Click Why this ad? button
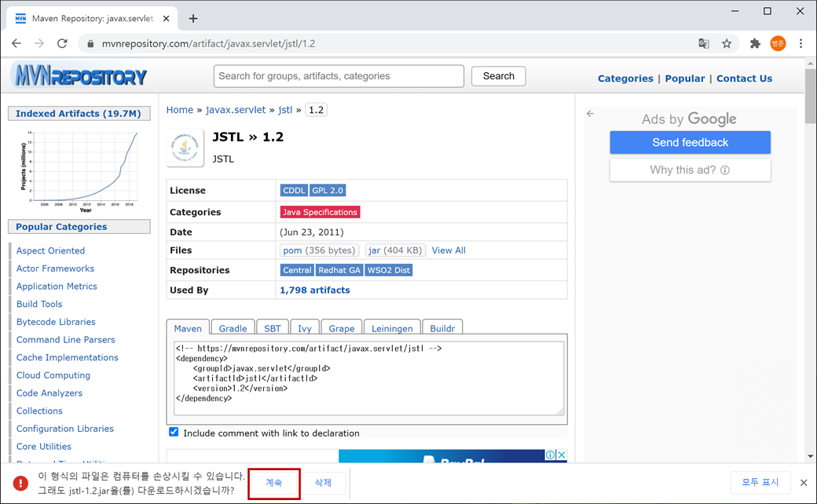The height and width of the screenshot is (504, 817). pos(691,170)
